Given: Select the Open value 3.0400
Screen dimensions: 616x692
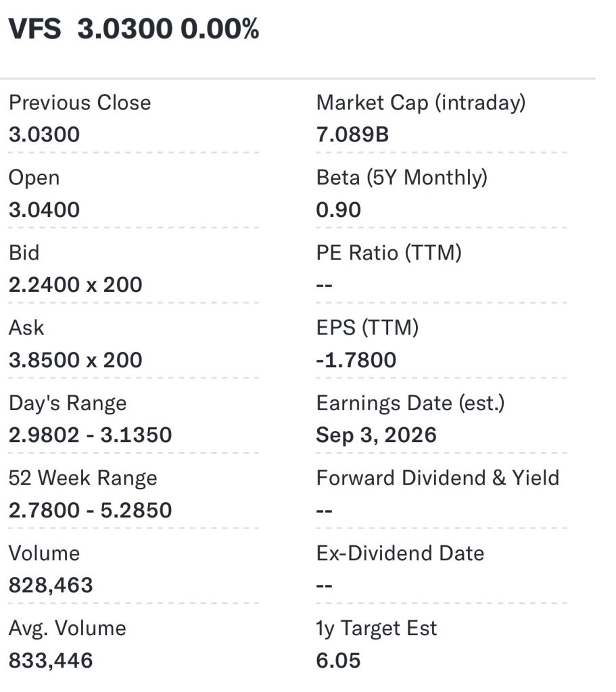Looking at the screenshot, I should pyautogui.click(x=44, y=209).
